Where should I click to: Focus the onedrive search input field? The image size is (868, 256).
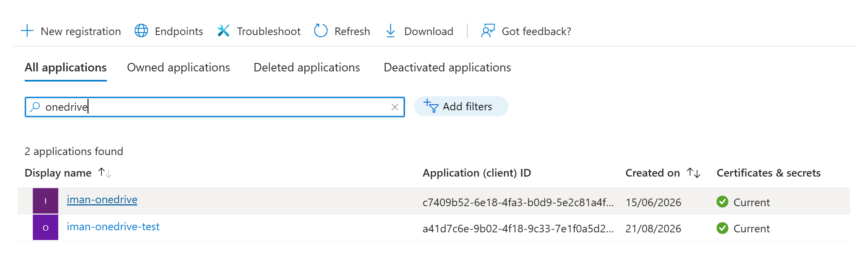click(x=215, y=107)
